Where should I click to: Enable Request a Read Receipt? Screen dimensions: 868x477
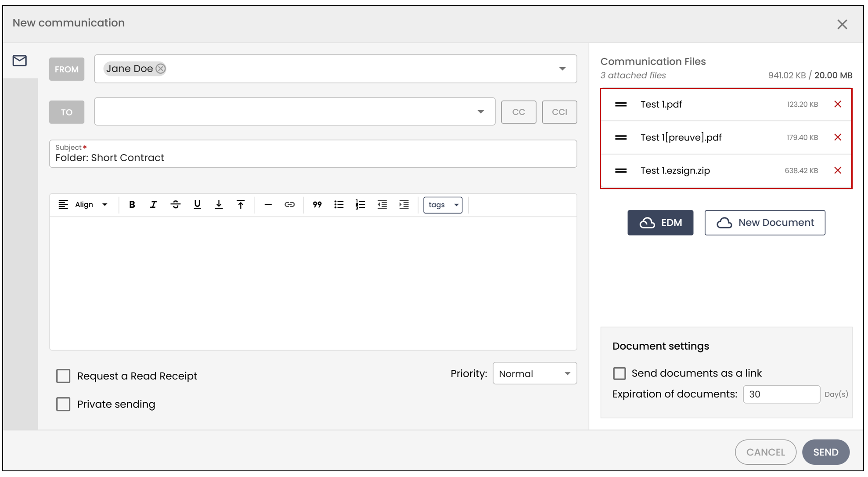(x=63, y=376)
